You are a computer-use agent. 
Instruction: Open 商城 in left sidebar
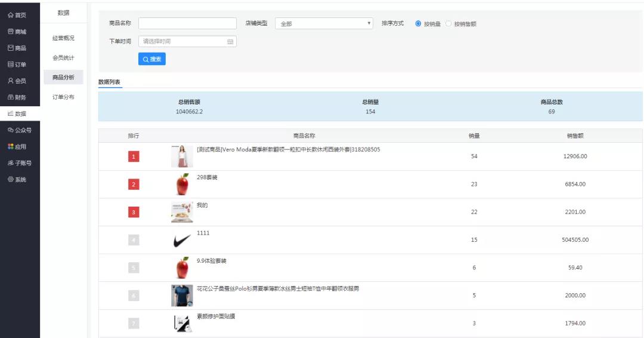17,32
